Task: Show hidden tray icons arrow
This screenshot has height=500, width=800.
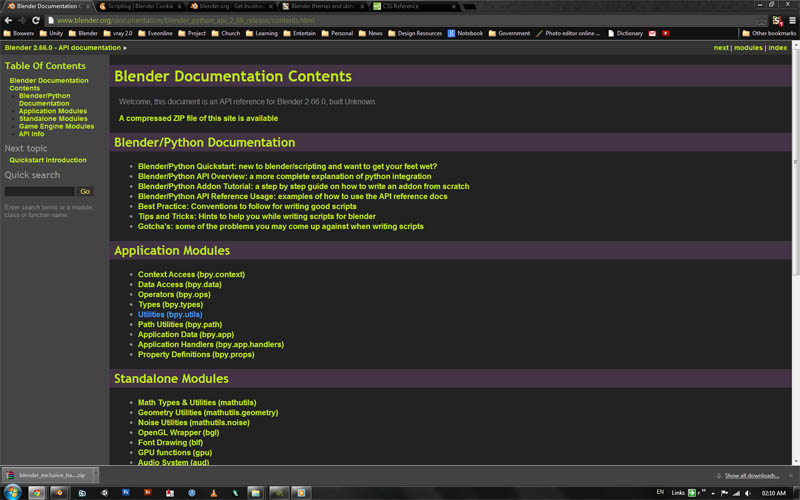Action: pyautogui.click(x=713, y=493)
